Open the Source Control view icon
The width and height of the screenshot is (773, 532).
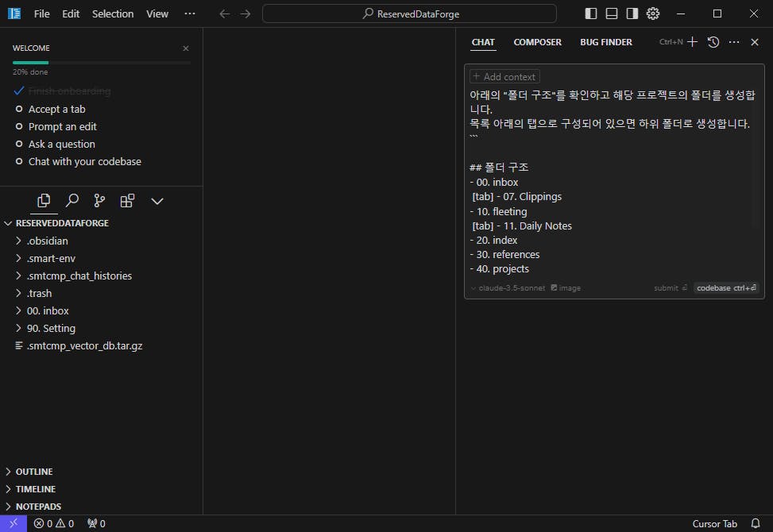click(x=99, y=200)
